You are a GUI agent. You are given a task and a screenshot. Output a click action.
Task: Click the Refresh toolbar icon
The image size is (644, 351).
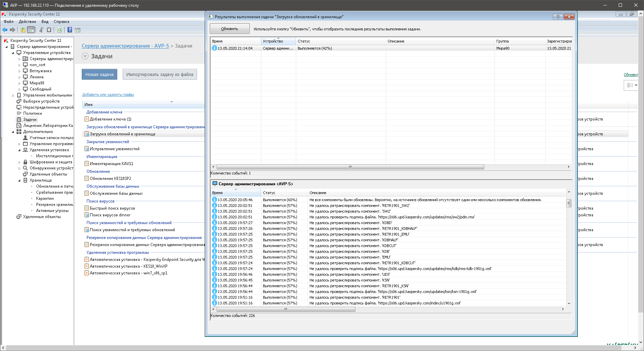pyautogui.click(x=59, y=30)
